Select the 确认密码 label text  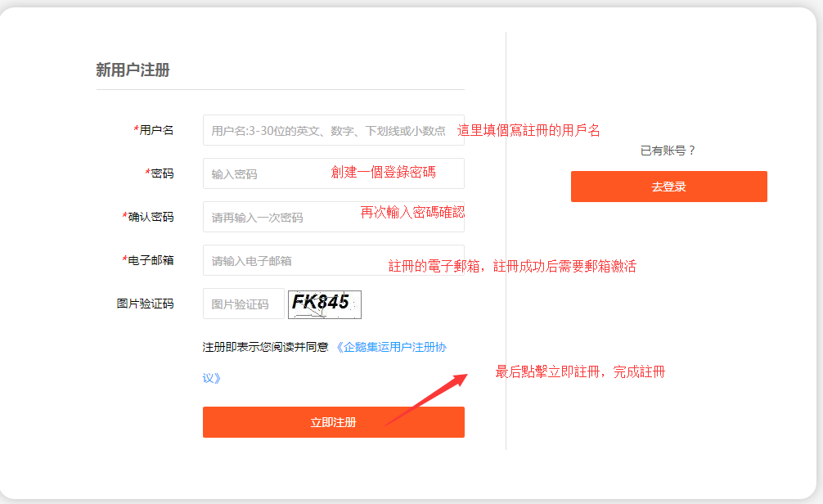pos(150,217)
